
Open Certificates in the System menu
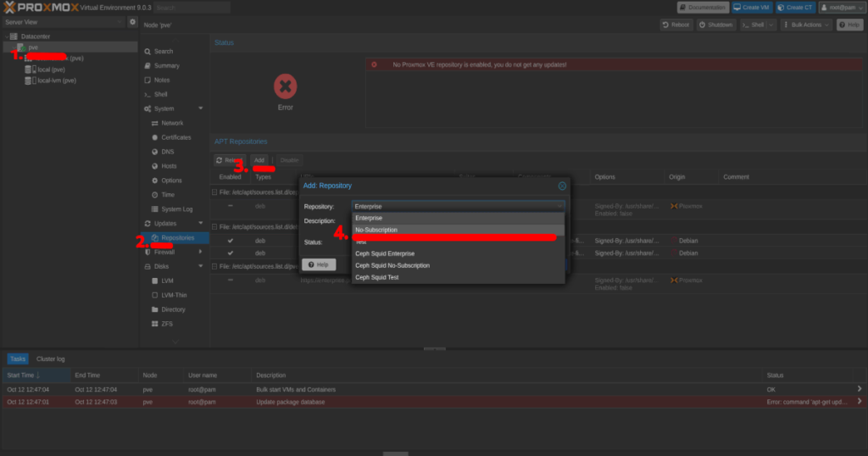176,137
